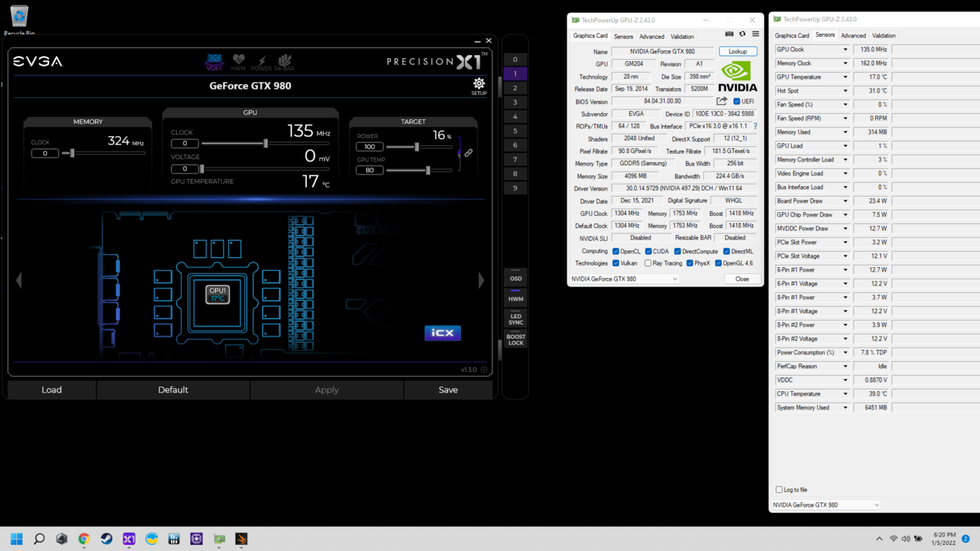
Task: Click the GPU-Z refresh icon
Action: click(x=742, y=34)
